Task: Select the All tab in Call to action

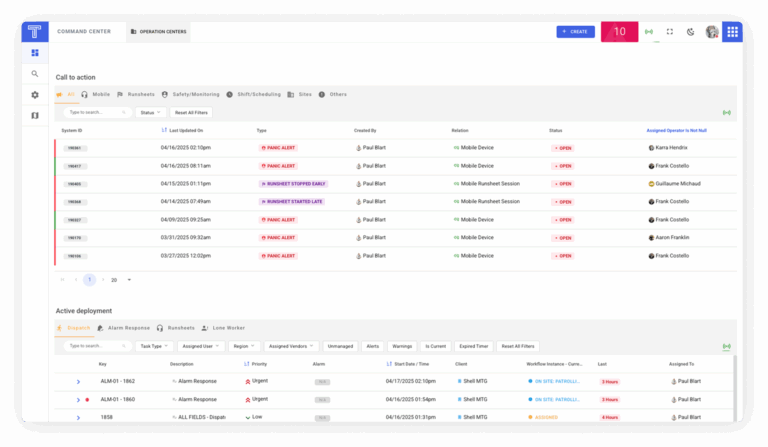Action: (x=66, y=94)
